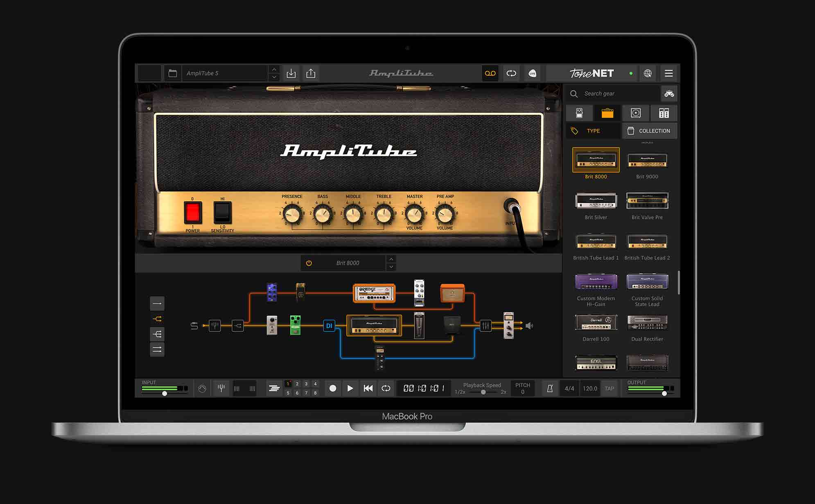
Task: Select the rack effects gear category
Action: pyautogui.click(x=664, y=113)
